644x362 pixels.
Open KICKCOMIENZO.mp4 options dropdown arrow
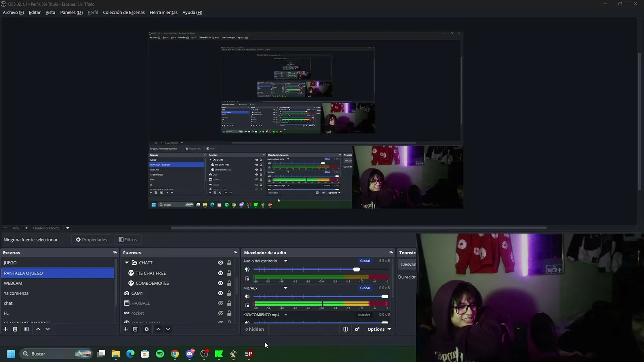286,315
